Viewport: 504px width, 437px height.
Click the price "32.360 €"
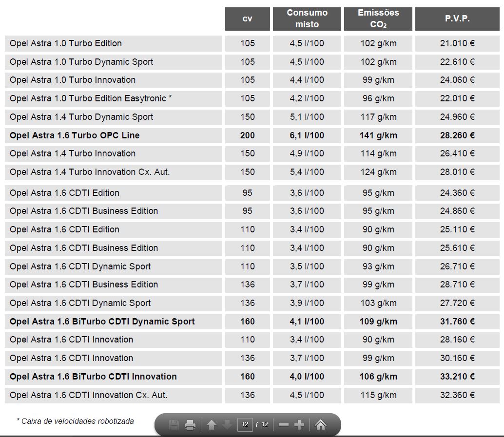click(x=457, y=395)
